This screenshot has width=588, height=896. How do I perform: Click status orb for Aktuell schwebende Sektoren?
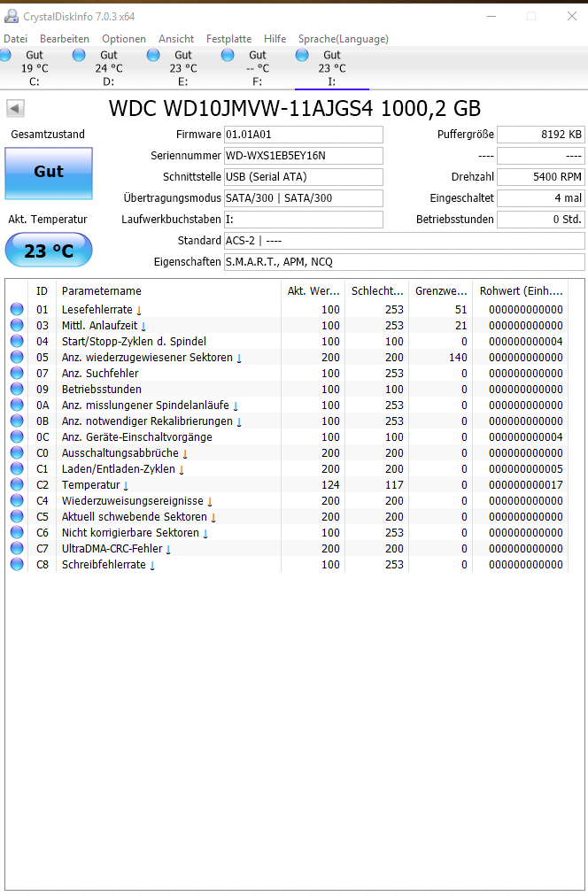pyautogui.click(x=17, y=516)
